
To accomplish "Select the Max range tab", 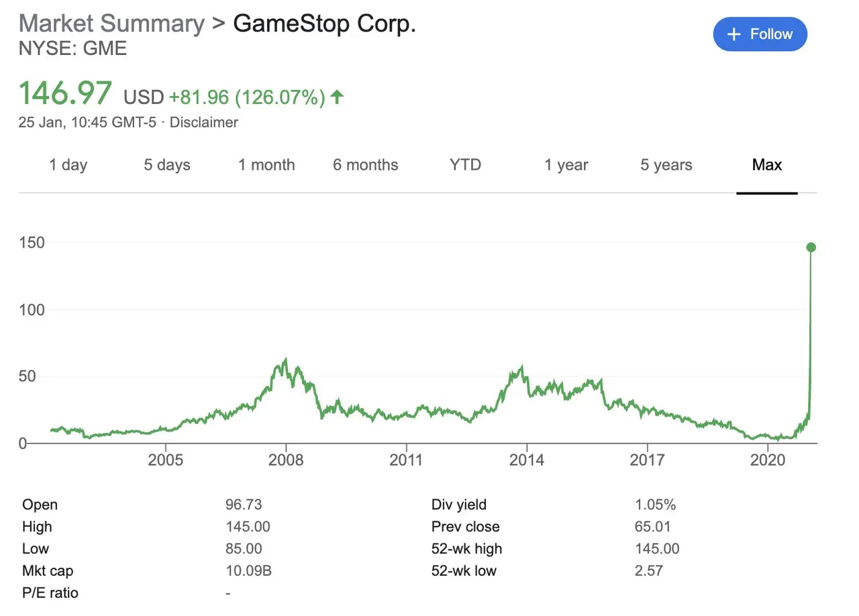I will (x=767, y=165).
